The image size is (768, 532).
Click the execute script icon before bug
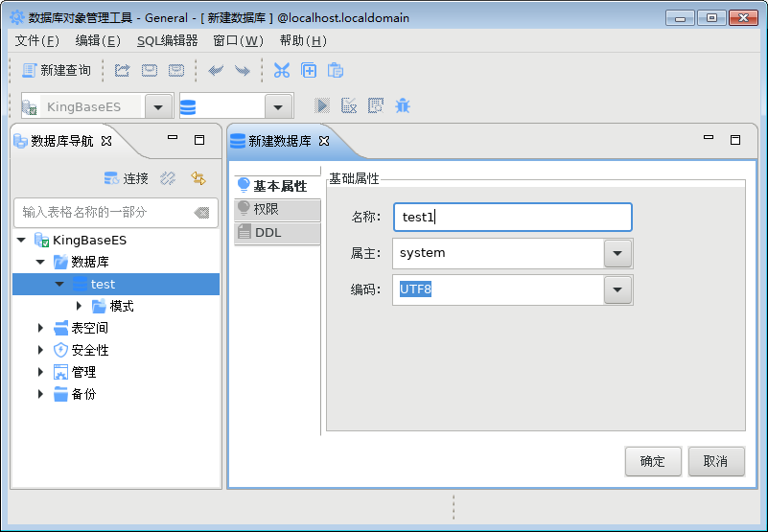376,105
